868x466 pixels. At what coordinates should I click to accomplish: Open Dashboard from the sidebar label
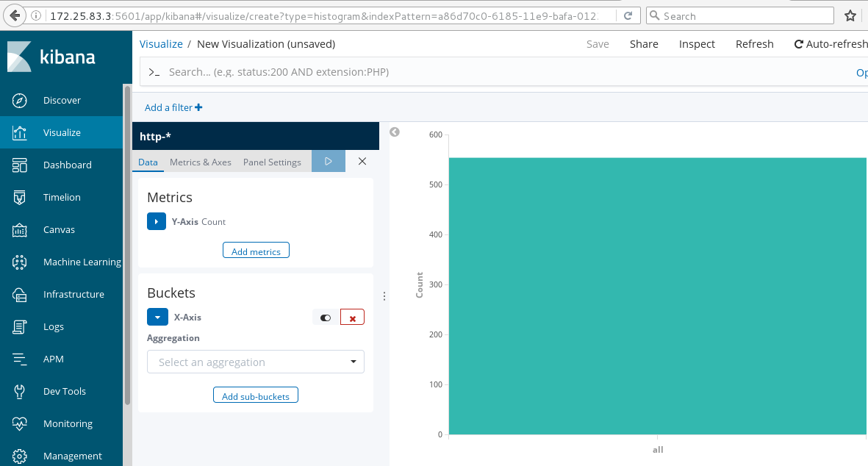click(x=68, y=165)
